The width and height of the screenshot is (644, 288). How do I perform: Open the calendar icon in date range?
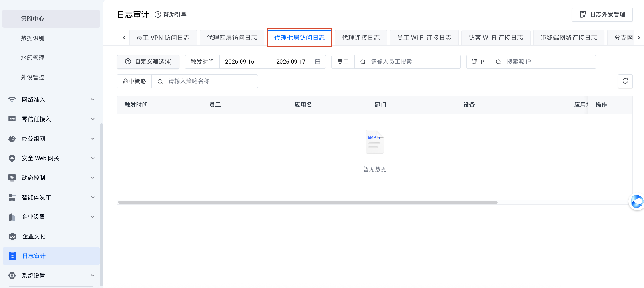tap(318, 62)
